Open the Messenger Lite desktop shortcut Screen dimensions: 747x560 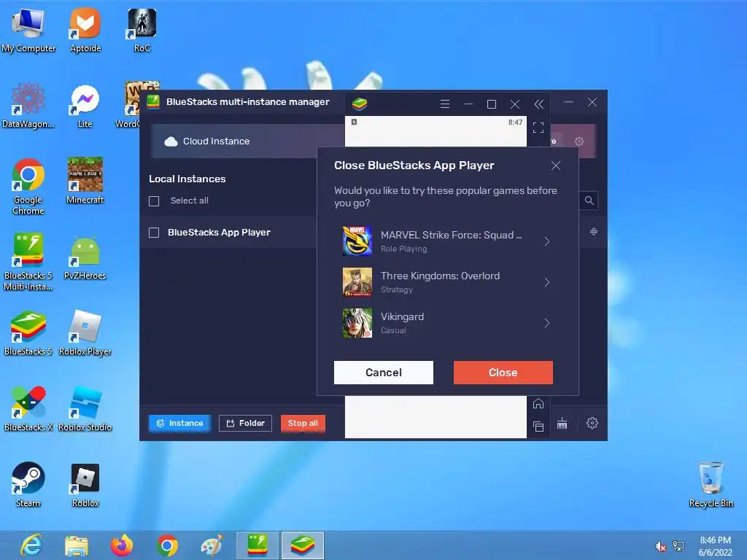coord(85,106)
